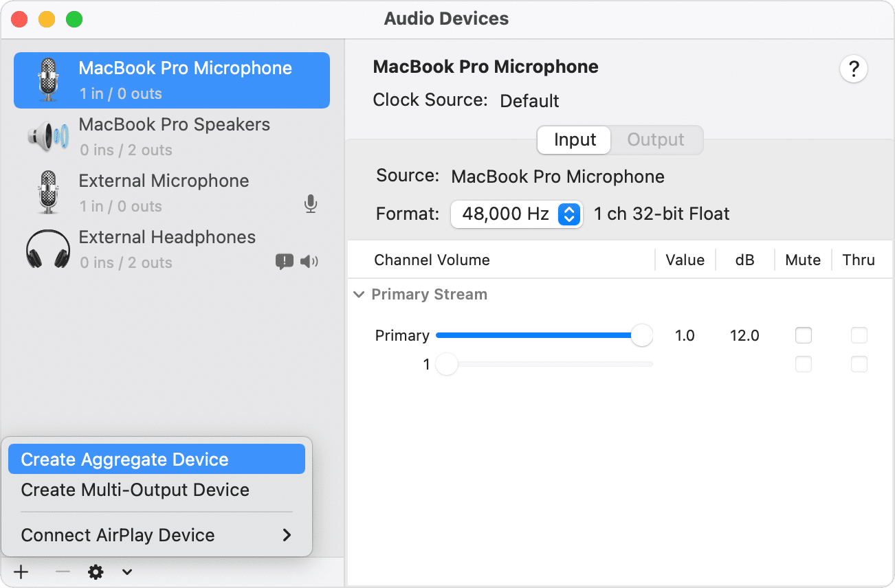895x588 pixels.
Task: Click the External Headphones icon
Action: pyautogui.click(x=47, y=249)
